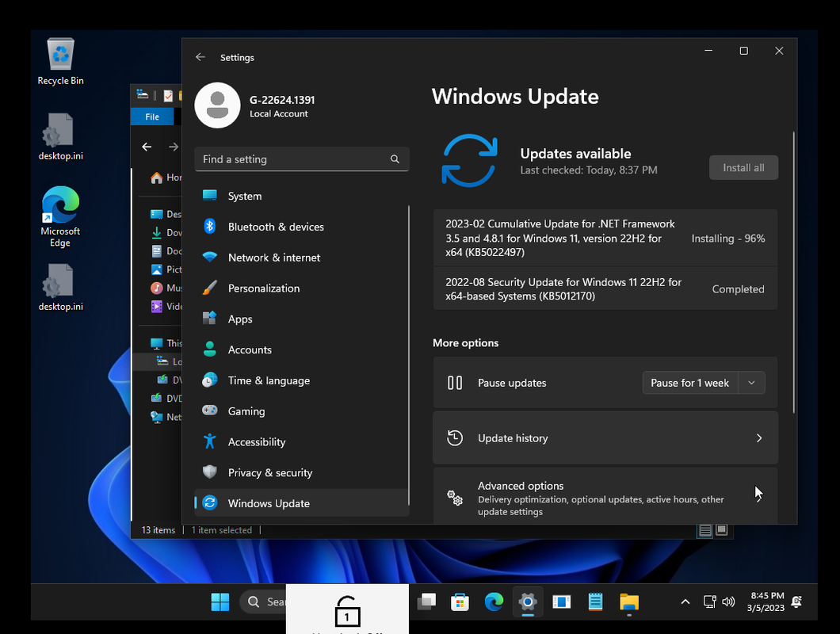
Task: Click the taskbar Search box
Action: click(x=263, y=602)
